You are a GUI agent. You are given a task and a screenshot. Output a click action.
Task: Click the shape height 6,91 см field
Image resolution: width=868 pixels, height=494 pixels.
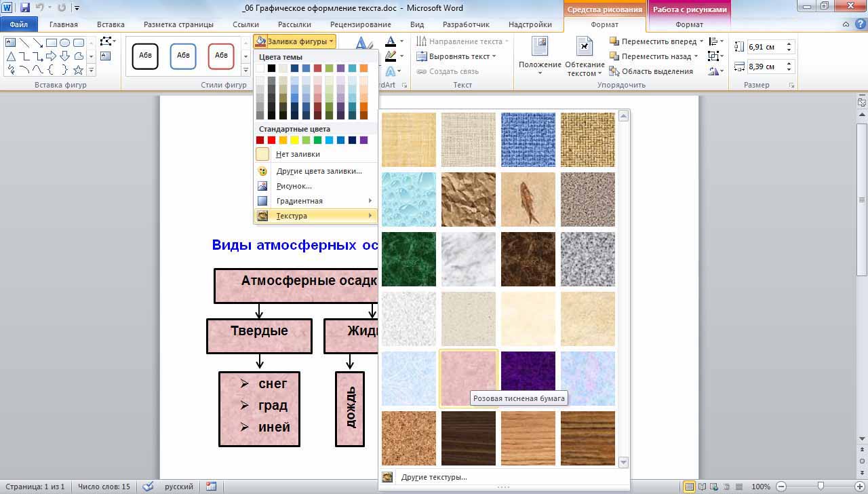pos(765,47)
